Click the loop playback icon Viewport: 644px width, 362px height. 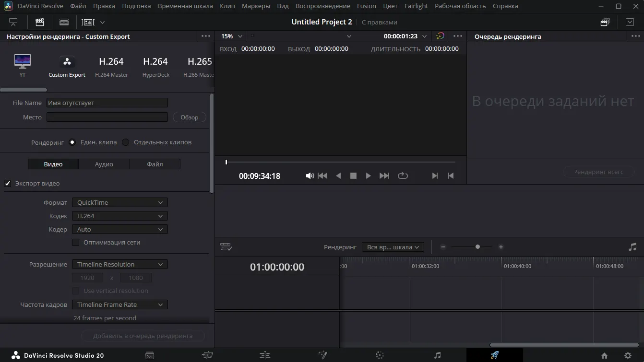[403, 176]
